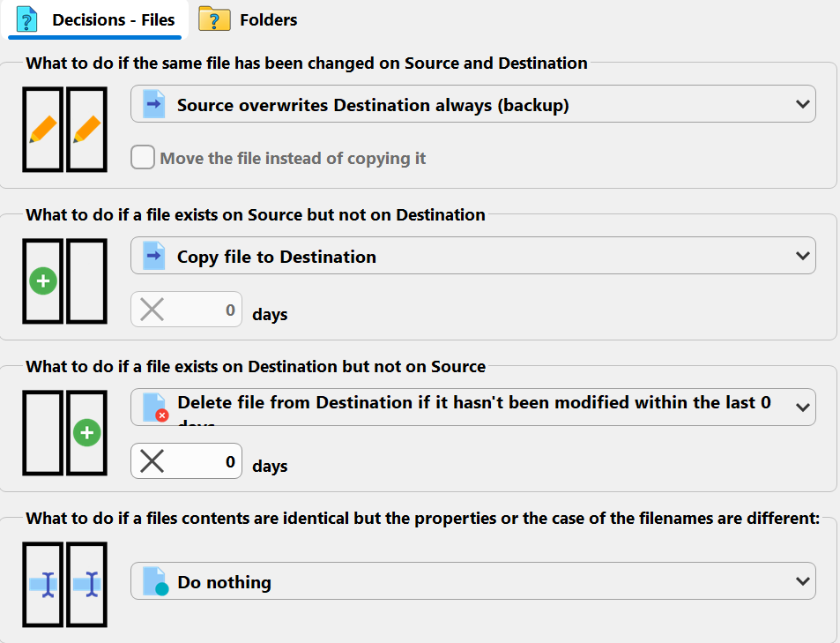Image resolution: width=840 pixels, height=643 pixels.
Task: Click the 'Move the file instead of copying it' label
Action: 293,159
